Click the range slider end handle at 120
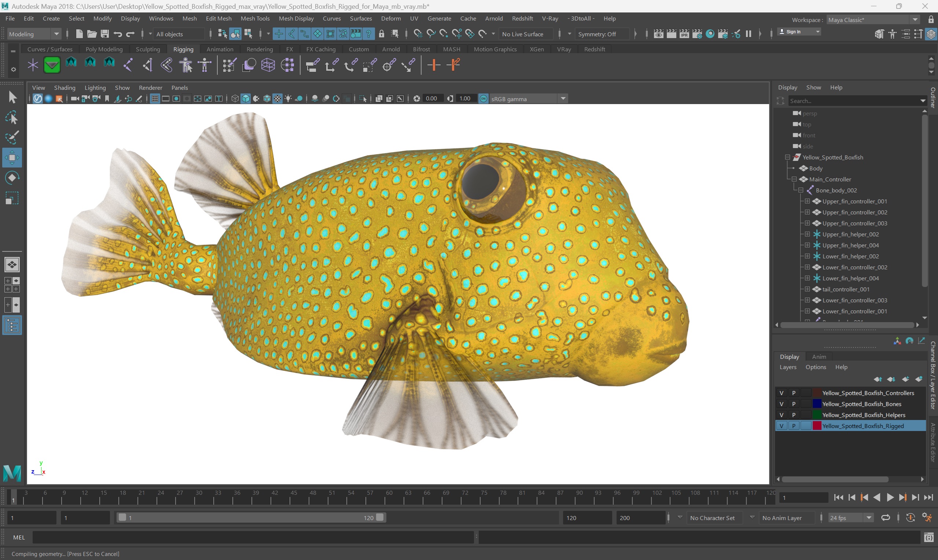This screenshot has height=560, width=938. (x=380, y=517)
